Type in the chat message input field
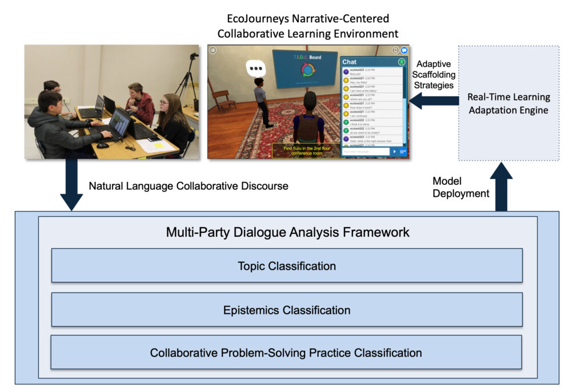The width and height of the screenshot is (585, 392). [x=365, y=152]
